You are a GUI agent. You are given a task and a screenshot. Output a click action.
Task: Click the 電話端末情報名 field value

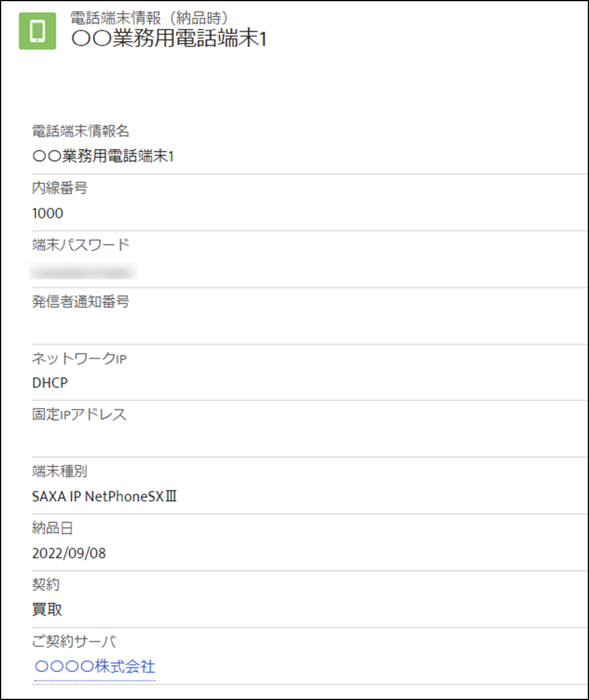pos(103,156)
